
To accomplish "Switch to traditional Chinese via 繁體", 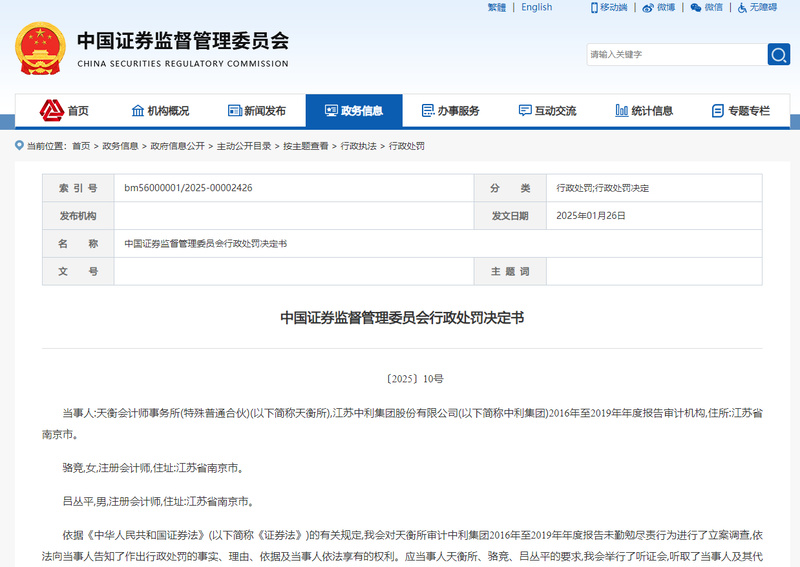I will [x=496, y=7].
